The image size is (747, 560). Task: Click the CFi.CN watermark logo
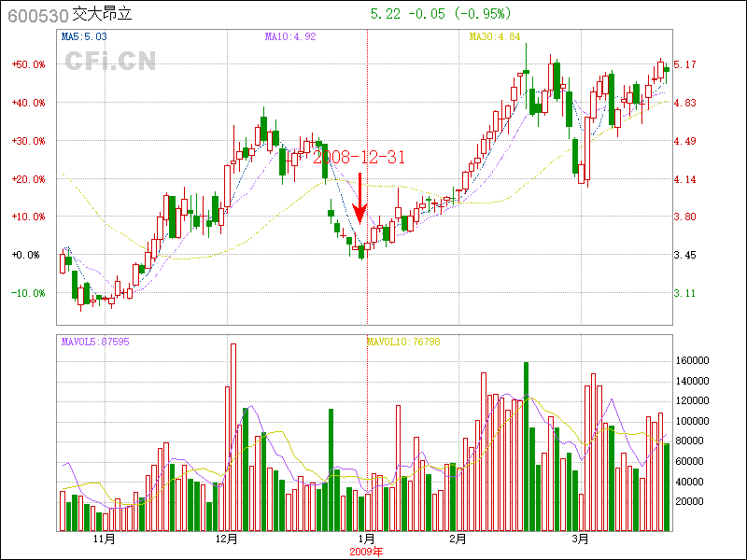(x=110, y=62)
